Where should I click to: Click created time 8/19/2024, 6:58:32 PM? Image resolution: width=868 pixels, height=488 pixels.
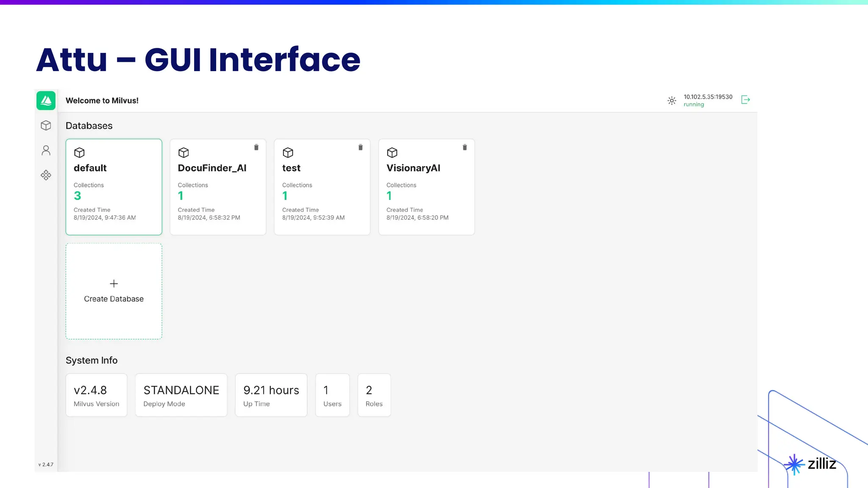(x=209, y=217)
